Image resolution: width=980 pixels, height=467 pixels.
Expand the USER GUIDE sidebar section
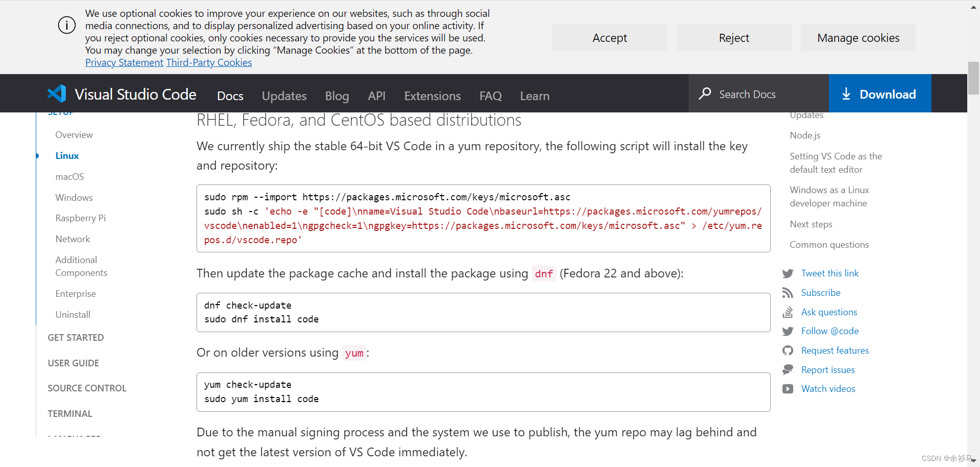coord(73,363)
